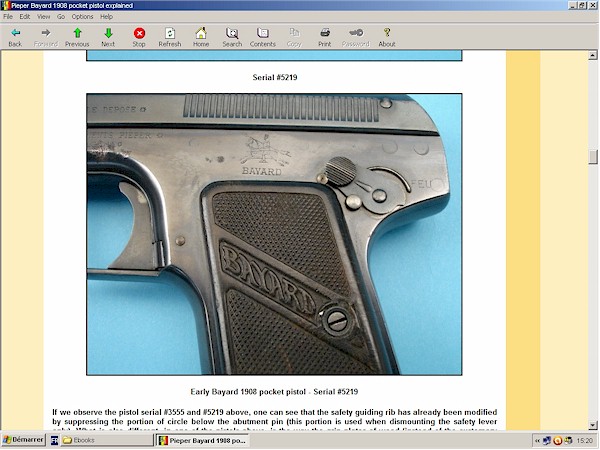600x450 pixels.
Task: Open the File menu
Action: pos(8,16)
